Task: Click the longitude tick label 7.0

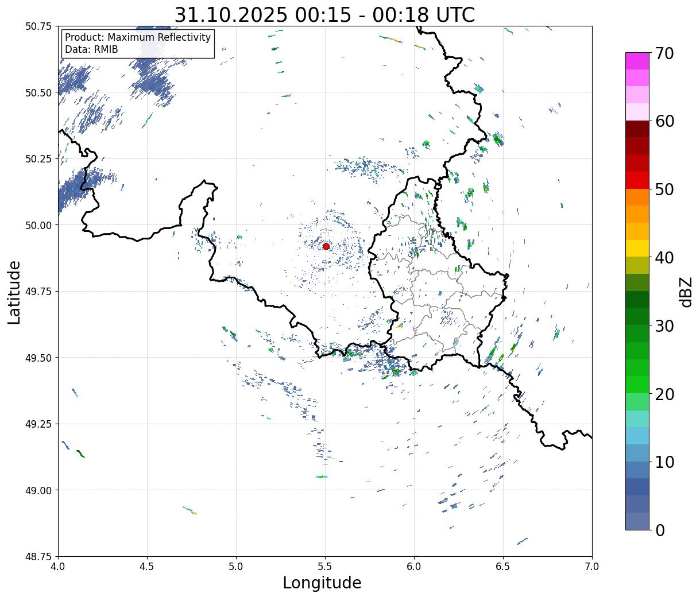Action: [592, 567]
